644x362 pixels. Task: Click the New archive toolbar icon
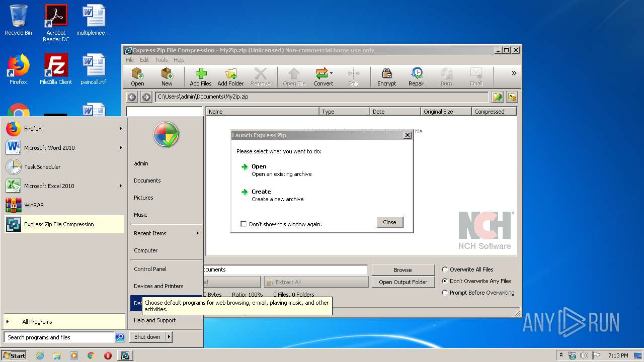click(x=167, y=77)
